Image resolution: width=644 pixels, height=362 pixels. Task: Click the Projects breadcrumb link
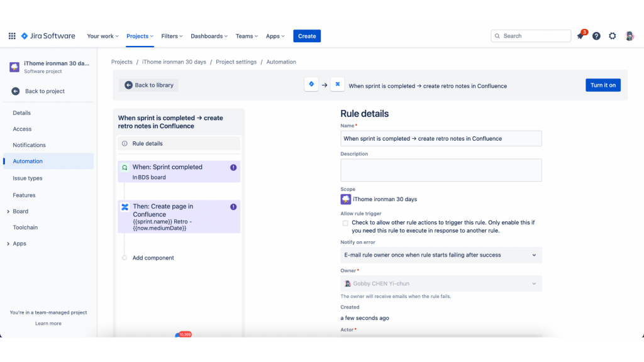pyautogui.click(x=121, y=62)
